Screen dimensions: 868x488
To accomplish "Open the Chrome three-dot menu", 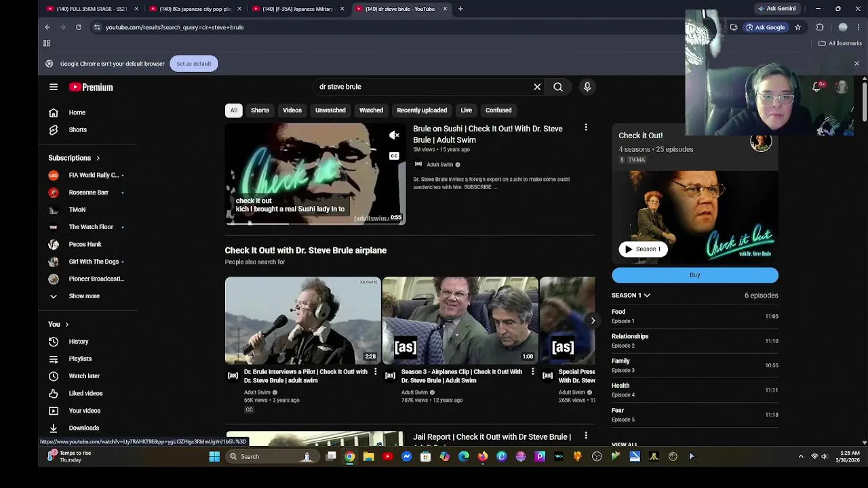I will [859, 27].
